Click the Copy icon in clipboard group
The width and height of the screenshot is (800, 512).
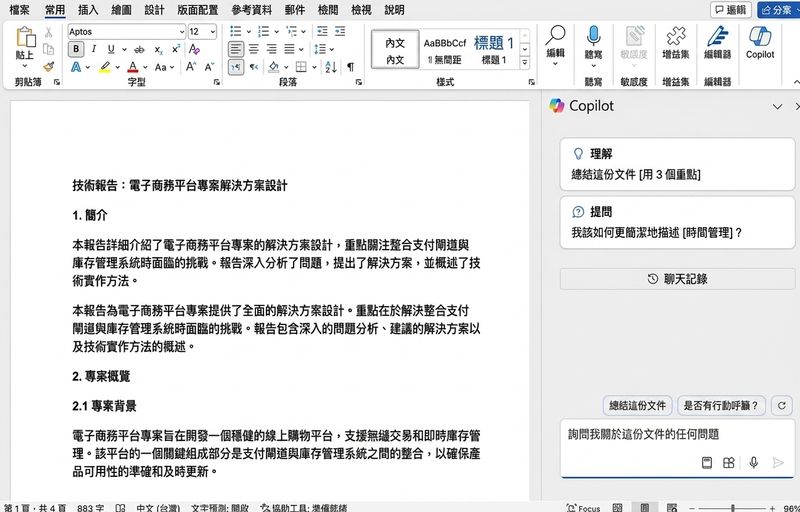pos(48,49)
